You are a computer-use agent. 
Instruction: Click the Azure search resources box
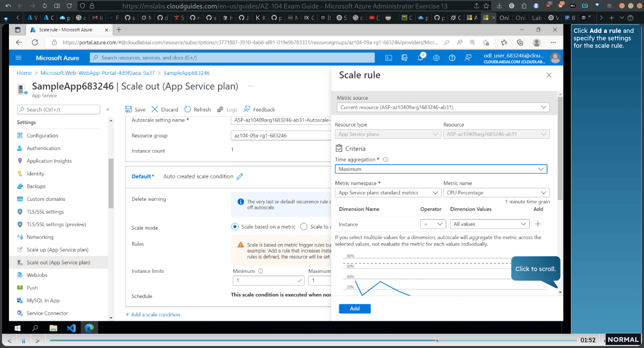pyautogui.click(x=232, y=58)
